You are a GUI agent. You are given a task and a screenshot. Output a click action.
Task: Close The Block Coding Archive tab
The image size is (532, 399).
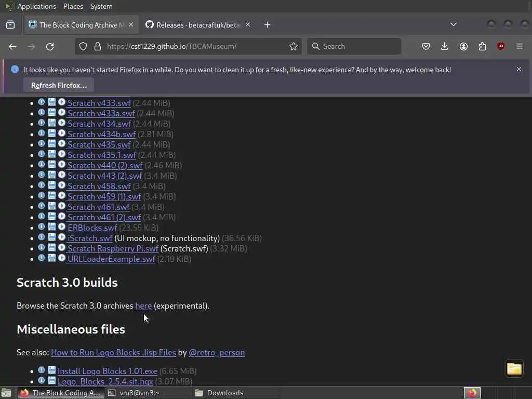131,24
